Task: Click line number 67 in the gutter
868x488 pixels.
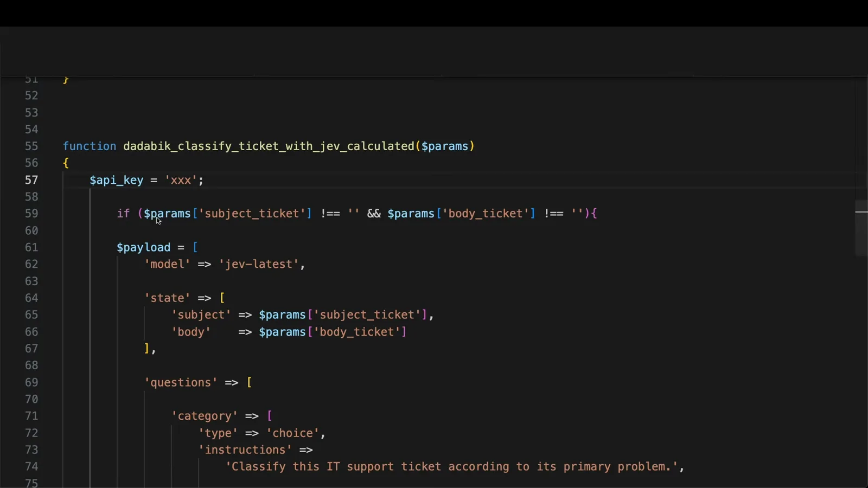Action: pos(31,349)
